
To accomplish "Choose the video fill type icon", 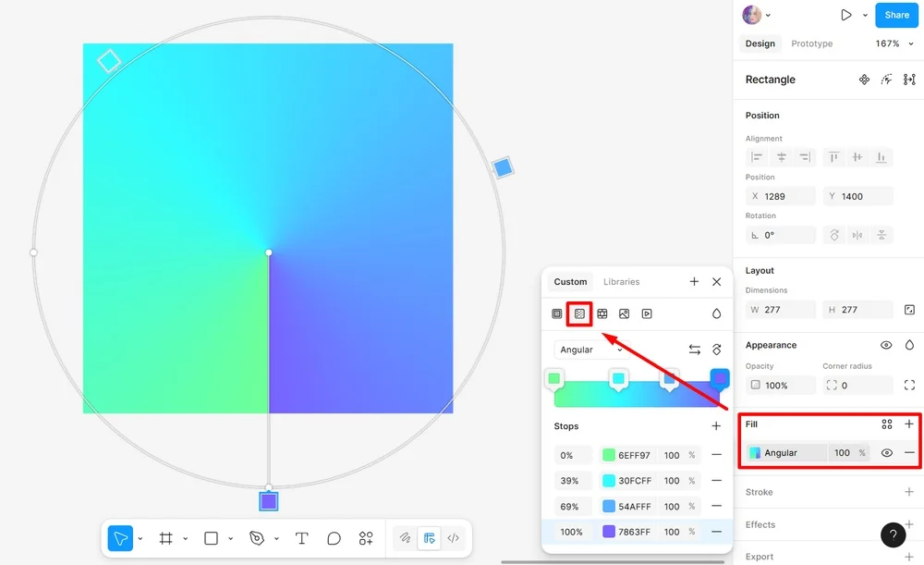I will point(647,313).
